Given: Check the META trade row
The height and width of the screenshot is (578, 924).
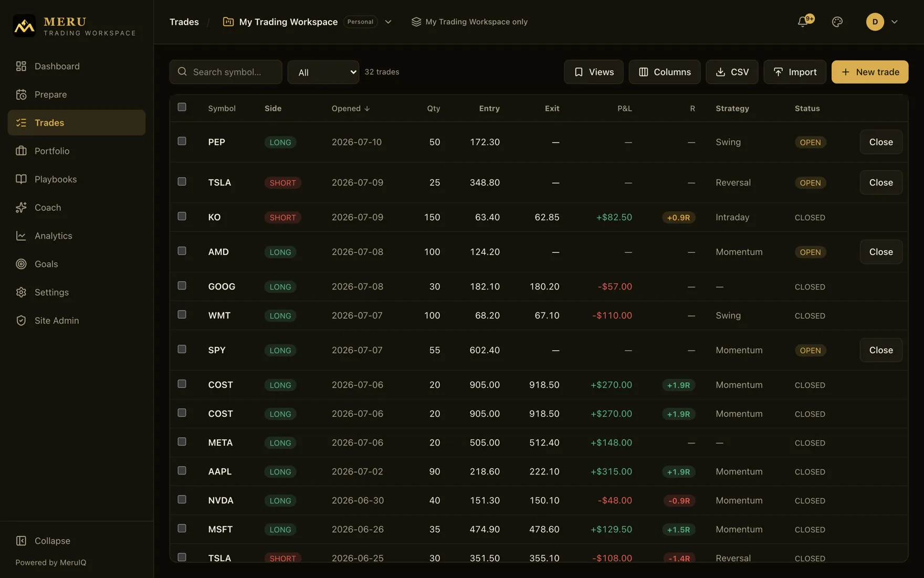Looking at the screenshot, I should pyautogui.click(x=182, y=442).
